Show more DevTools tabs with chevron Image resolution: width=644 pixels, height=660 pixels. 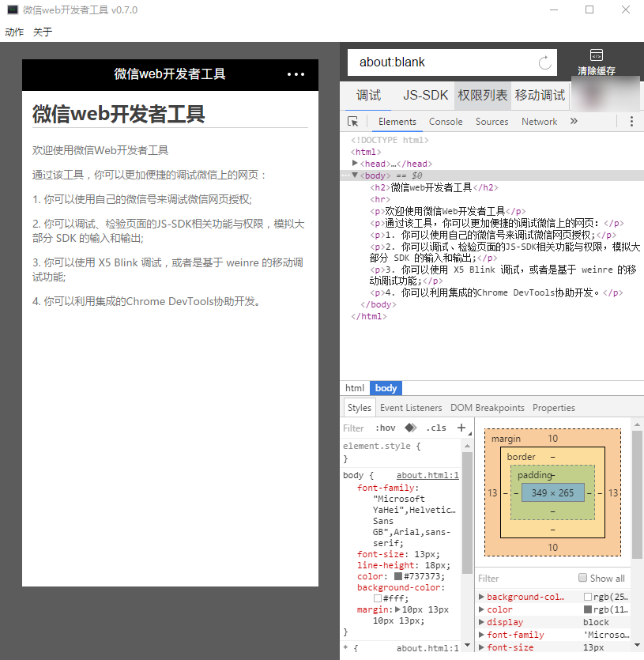(x=574, y=122)
